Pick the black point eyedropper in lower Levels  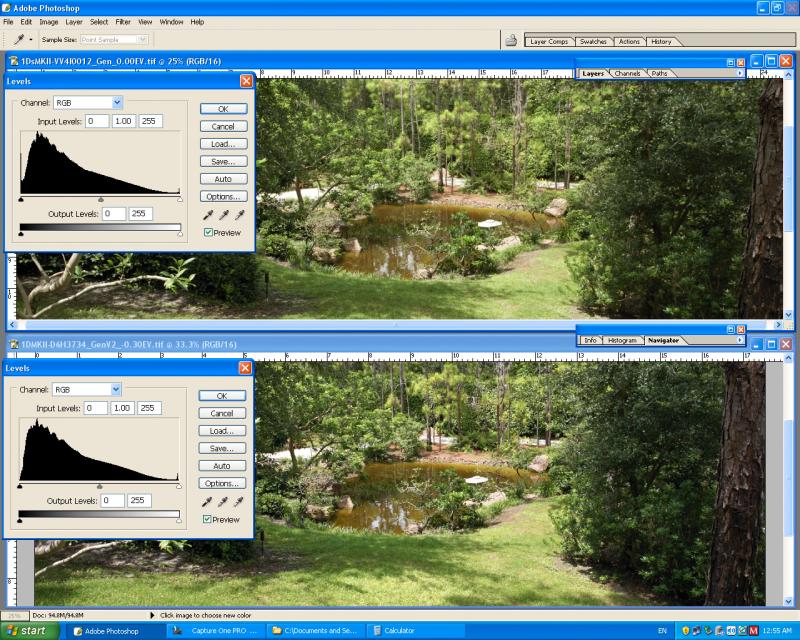(207, 502)
